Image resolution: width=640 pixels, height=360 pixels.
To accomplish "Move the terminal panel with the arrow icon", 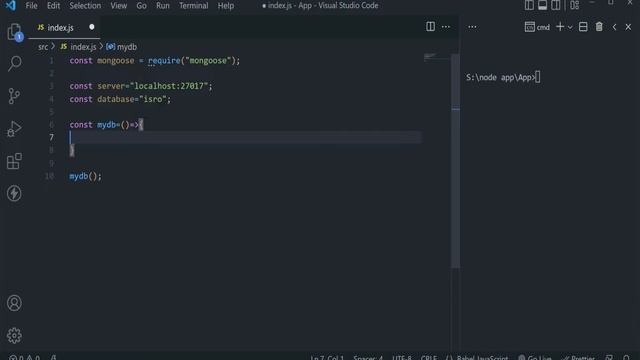I will click(614, 27).
